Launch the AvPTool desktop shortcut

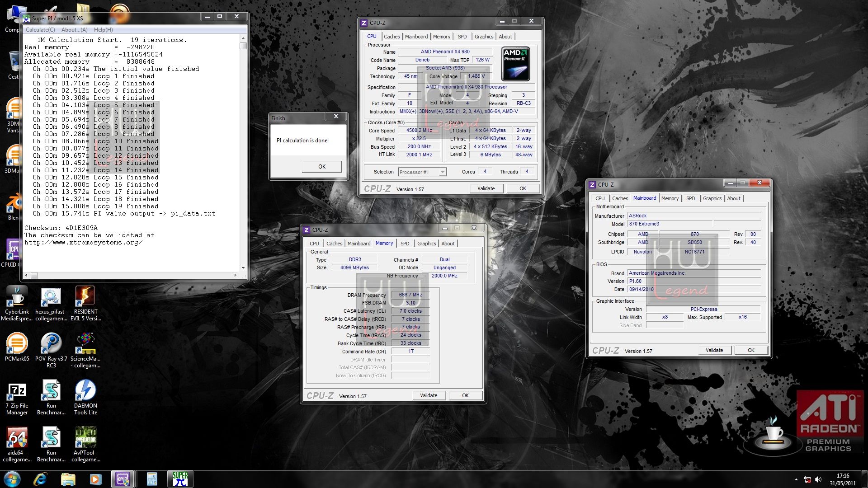click(85, 445)
